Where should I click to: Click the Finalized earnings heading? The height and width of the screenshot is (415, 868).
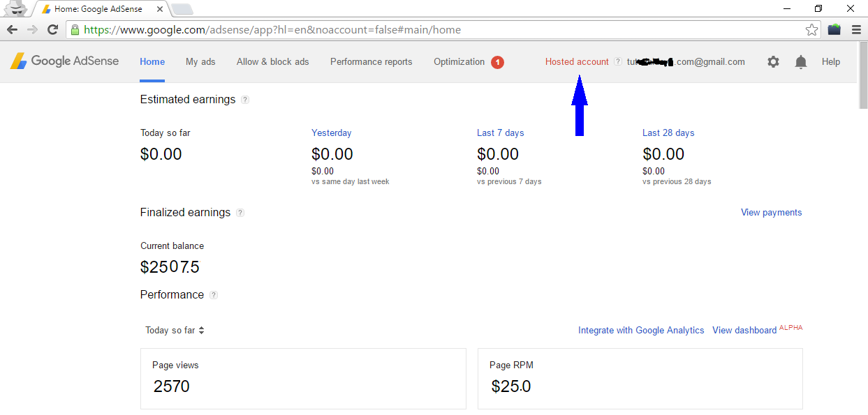coord(185,213)
